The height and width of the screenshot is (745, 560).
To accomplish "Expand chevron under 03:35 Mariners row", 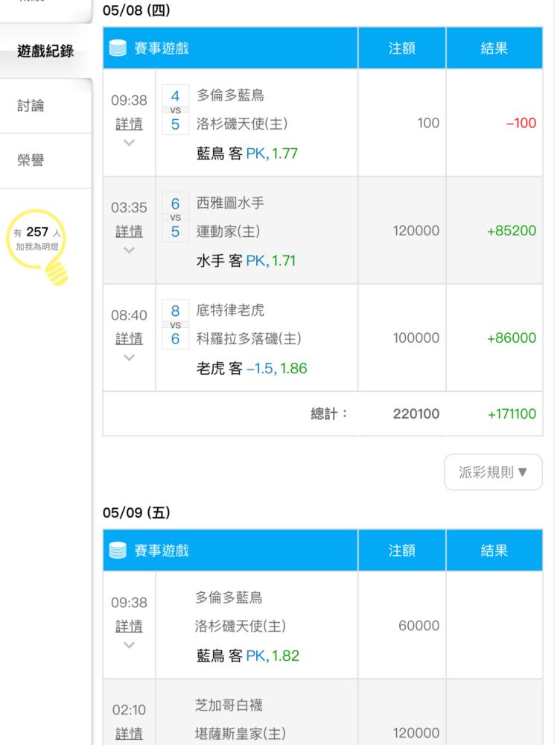I will (129, 250).
